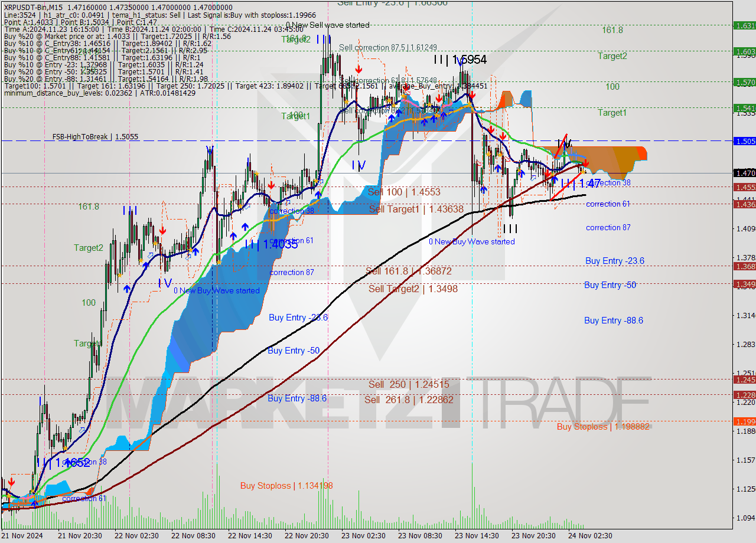Click the 1.349 red price tag
This screenshot has width=756, height=543.
tap(744, 284)
